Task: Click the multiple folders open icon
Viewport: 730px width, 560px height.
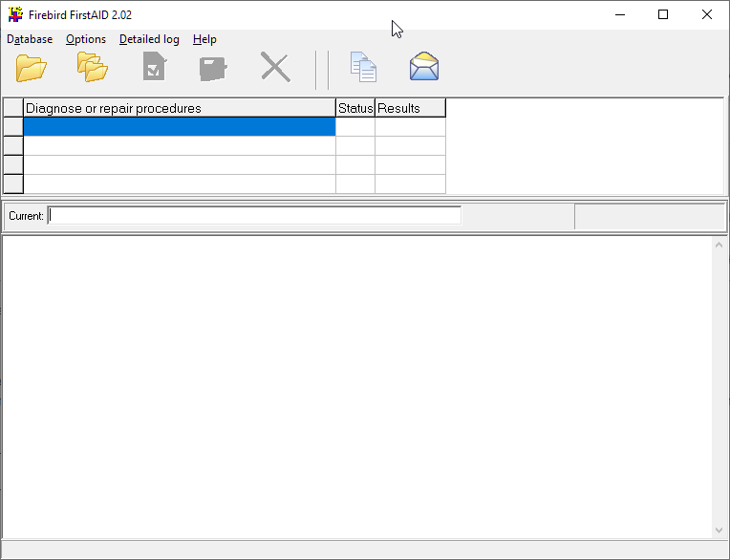Action: pyautogui.click(x=93, y=67)
